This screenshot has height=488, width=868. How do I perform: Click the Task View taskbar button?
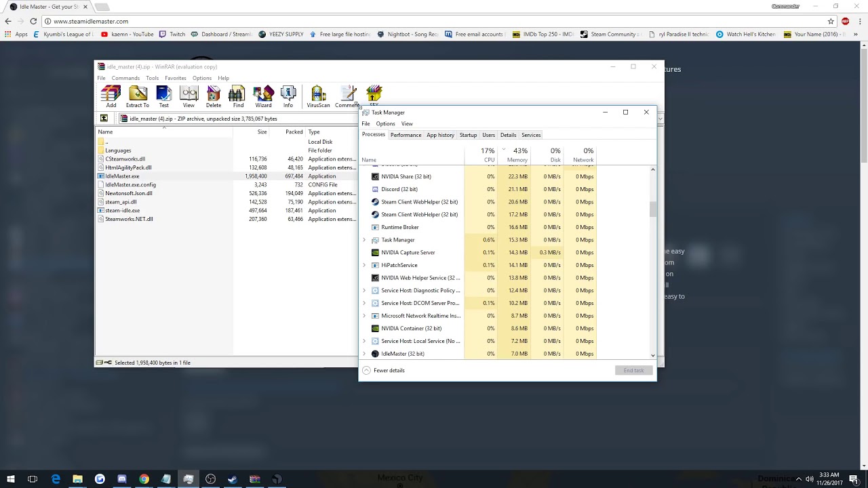pyautogui.click(x=33, y=479)
